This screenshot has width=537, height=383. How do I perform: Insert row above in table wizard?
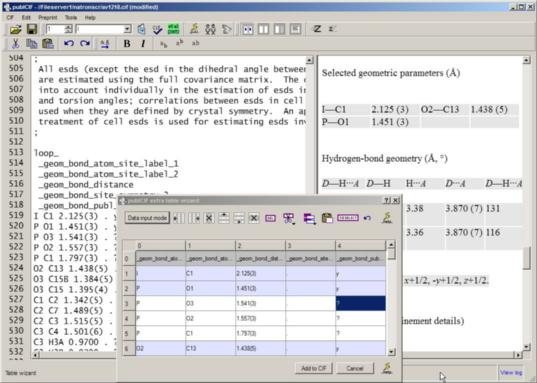coord(224,218)
